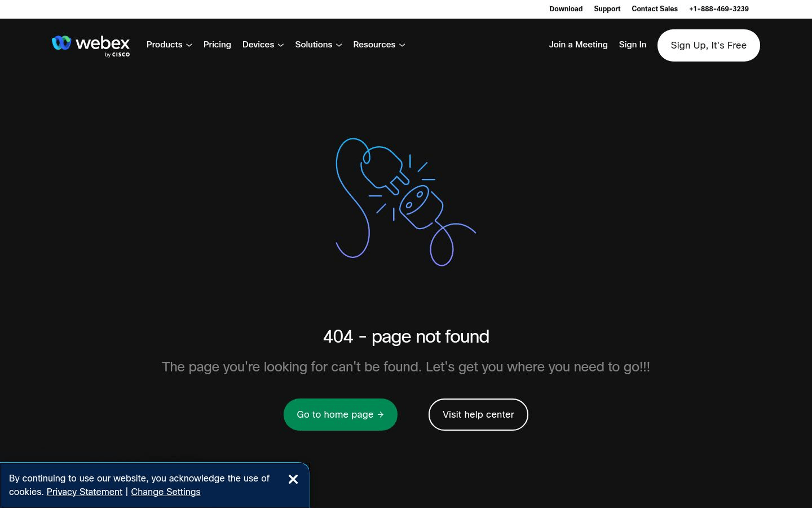The width and height of the screenshot is (812, 508).
Task: Click Join a Meeting
Action: tap(578, 45)
